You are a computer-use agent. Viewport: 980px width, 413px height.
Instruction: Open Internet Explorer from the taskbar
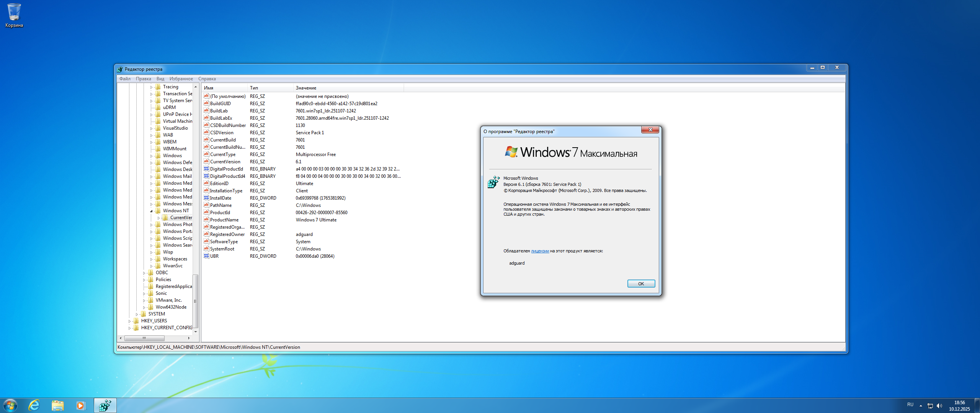click(34, 405)
